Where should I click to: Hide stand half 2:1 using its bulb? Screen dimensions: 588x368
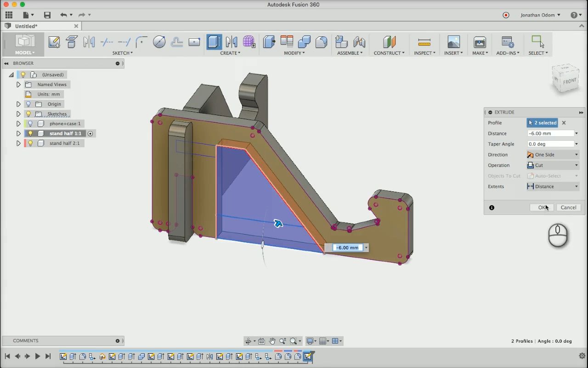[x=30, y=144]
